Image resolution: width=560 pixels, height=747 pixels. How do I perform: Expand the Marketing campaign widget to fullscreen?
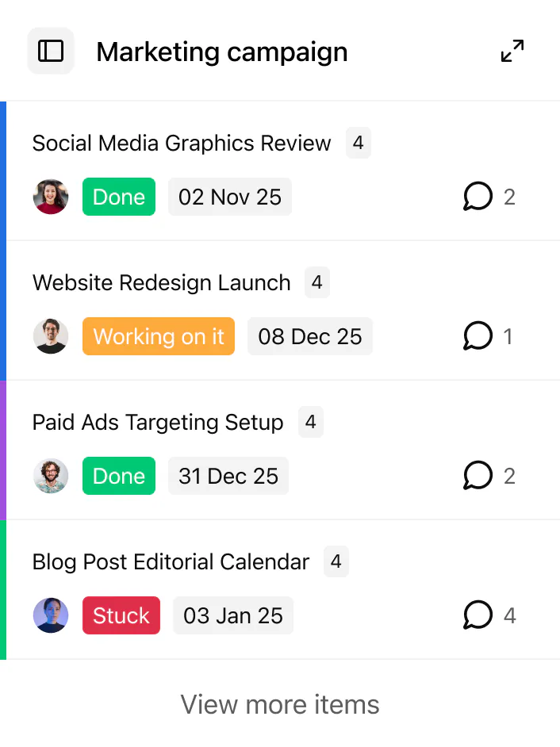[x=512, y=50]
